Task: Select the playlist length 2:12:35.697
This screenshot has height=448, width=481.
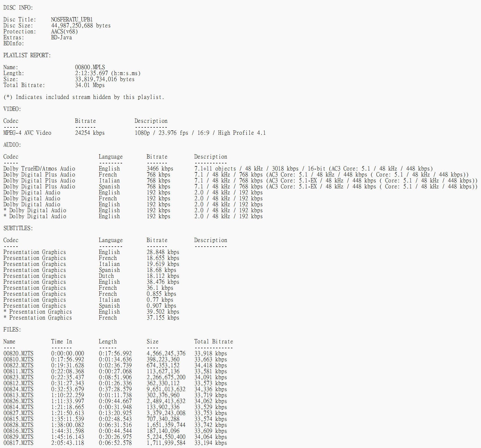Action: coord(91,73)
